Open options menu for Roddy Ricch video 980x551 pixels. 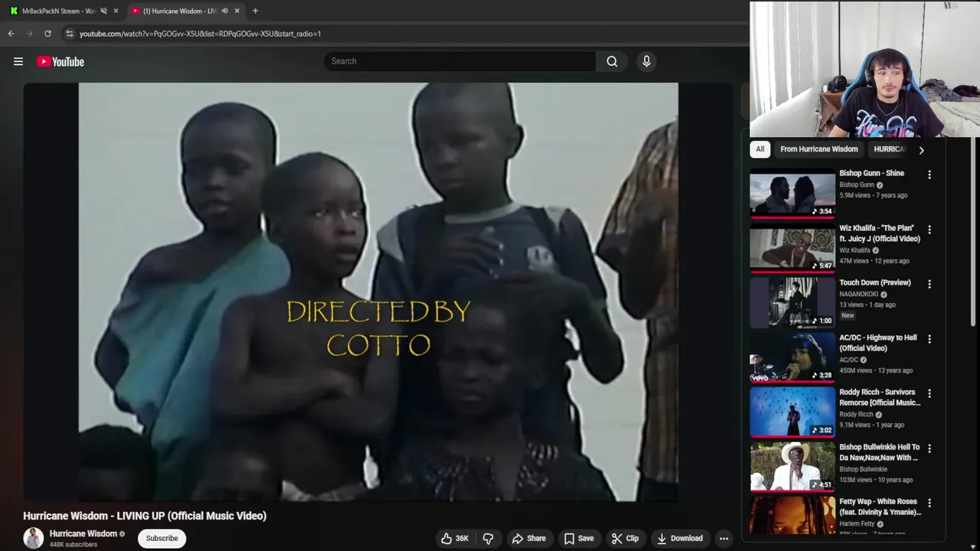pos(929,393)
